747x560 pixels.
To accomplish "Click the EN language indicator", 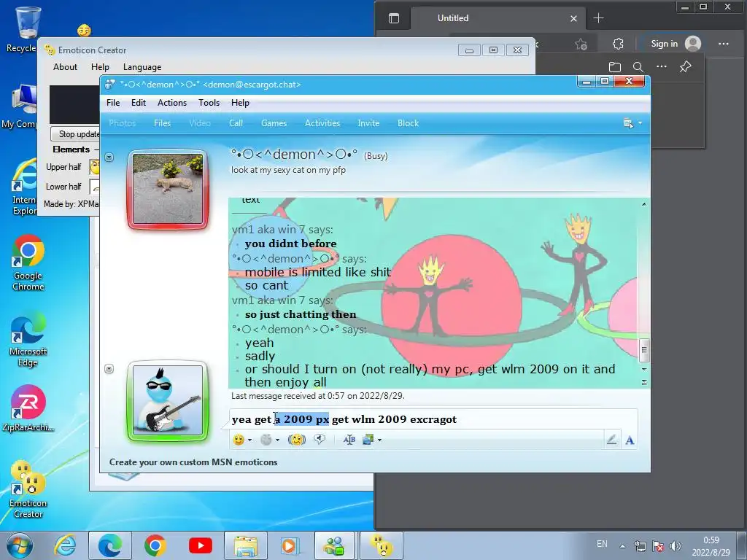I will (602, 544).
